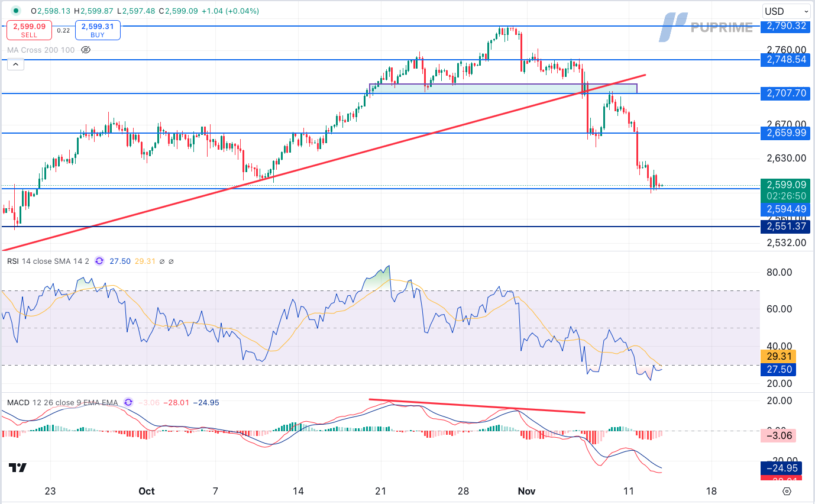
Task: Click the 2,748.54 price level label
Action: pos(786,60)
